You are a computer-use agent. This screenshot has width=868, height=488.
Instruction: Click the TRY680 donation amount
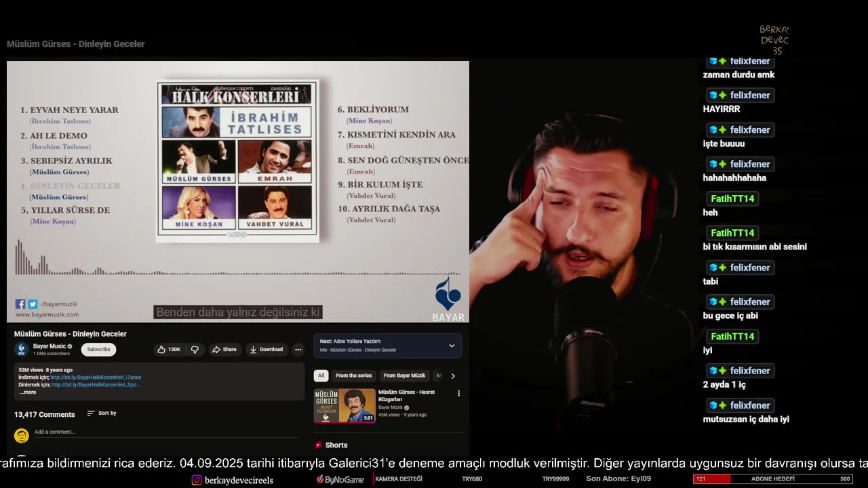pos(472,479)
